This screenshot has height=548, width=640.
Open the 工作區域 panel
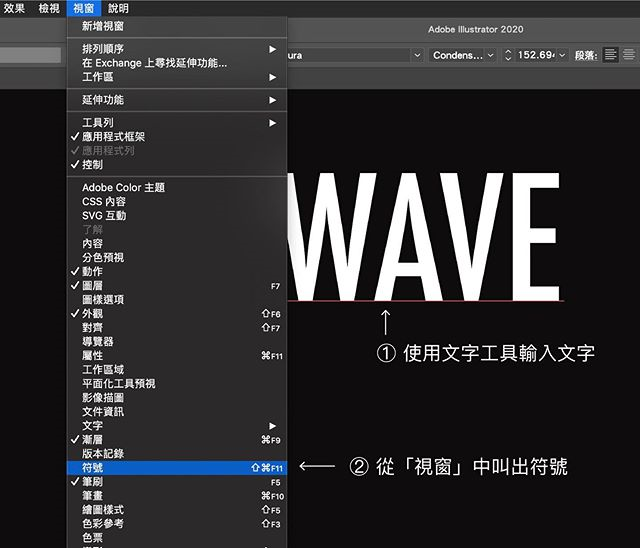(x=177, y=369)
